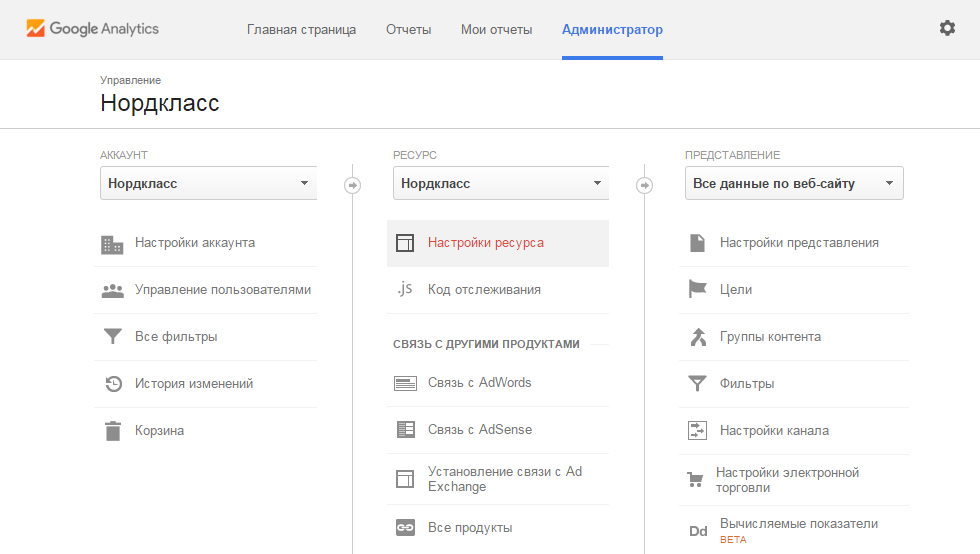This screenshot has height=554, width=980.
Task: Open Настройки канала
Action: click(x=774, y=430)
